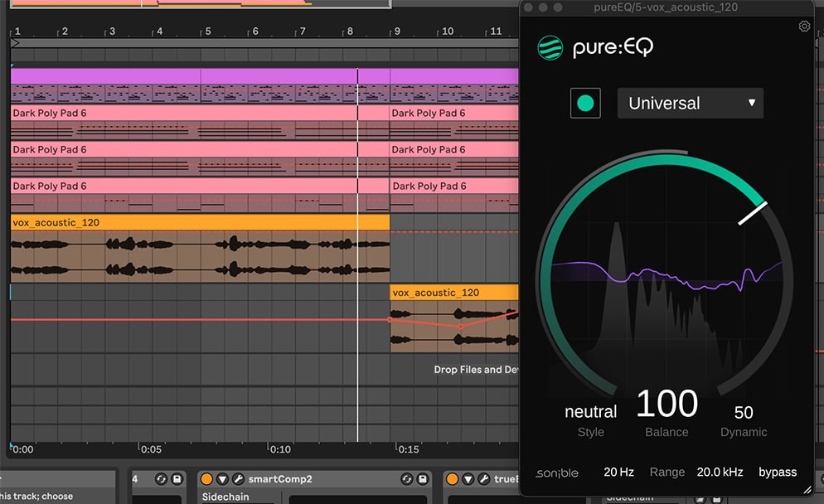Click the arrangement overview bar at top

[201, 3]
